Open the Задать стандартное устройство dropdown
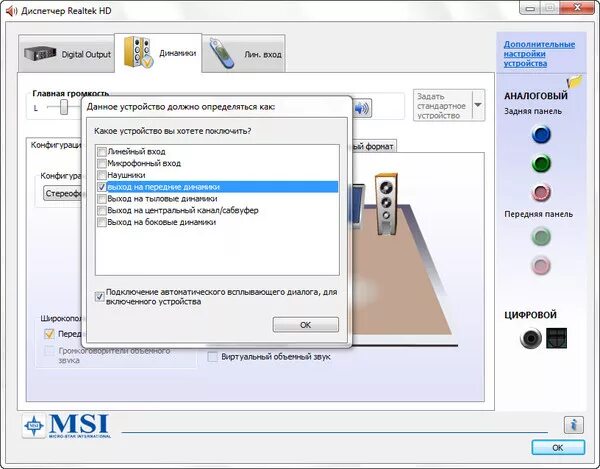The height and width of the screenshot is (469, 600). [x=478, y=105]
